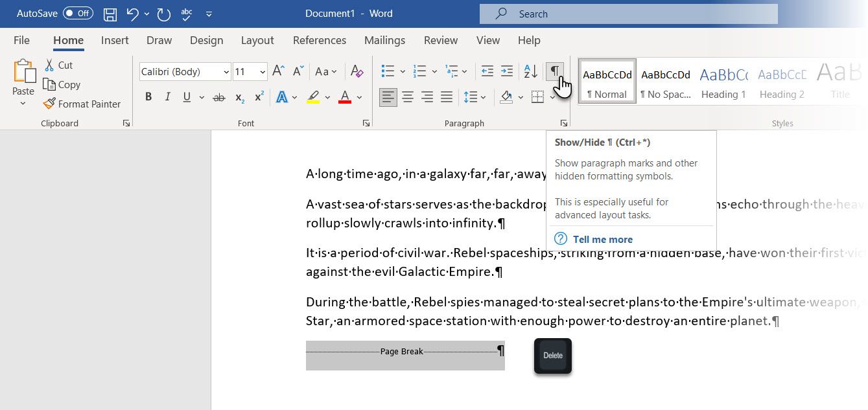
Task: Toggle Bold formatting
Action: [148, 97]
